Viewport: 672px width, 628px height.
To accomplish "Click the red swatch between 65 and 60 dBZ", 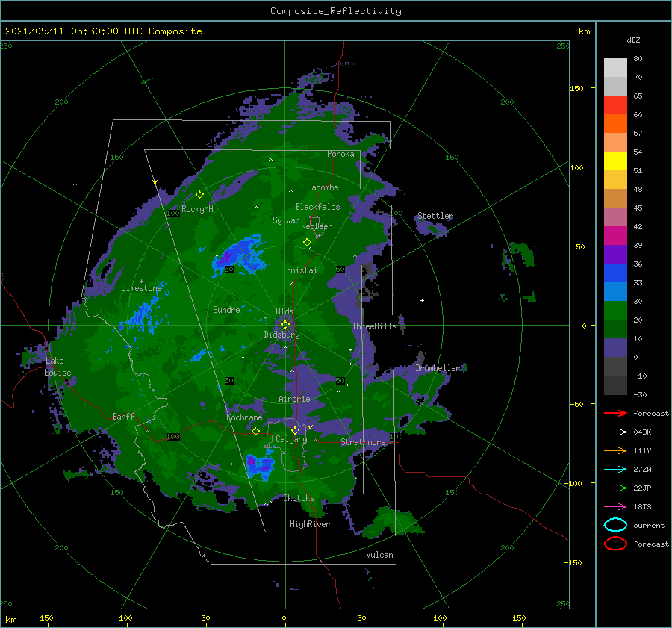I will pyautogui.click(x=615, y=105).
